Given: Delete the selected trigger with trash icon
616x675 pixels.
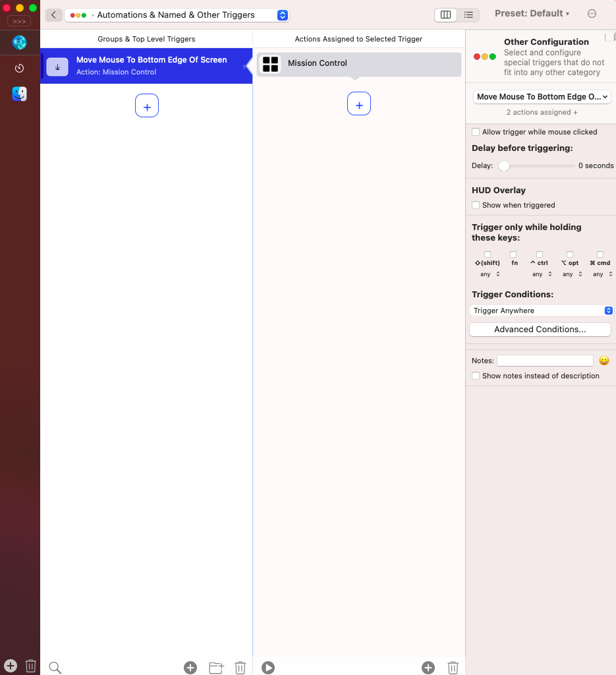Looking at the screenshot, I should (x=240, y=668).
